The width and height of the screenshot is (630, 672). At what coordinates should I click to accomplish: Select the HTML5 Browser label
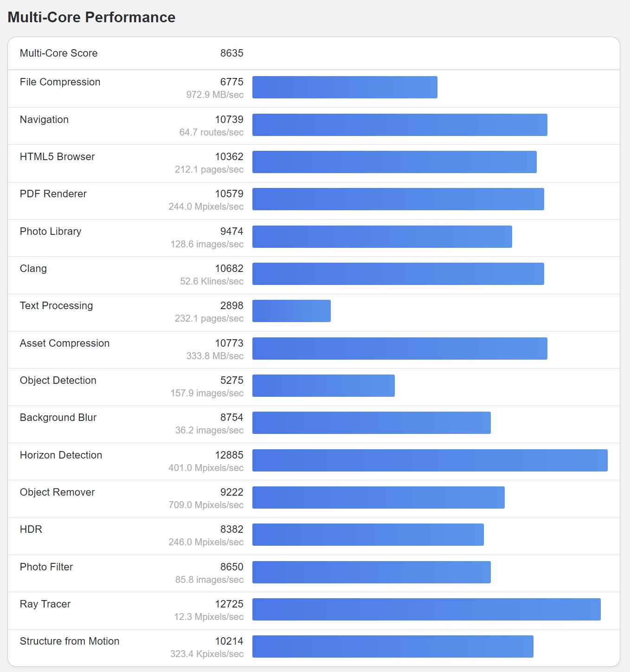pos(57,157)
